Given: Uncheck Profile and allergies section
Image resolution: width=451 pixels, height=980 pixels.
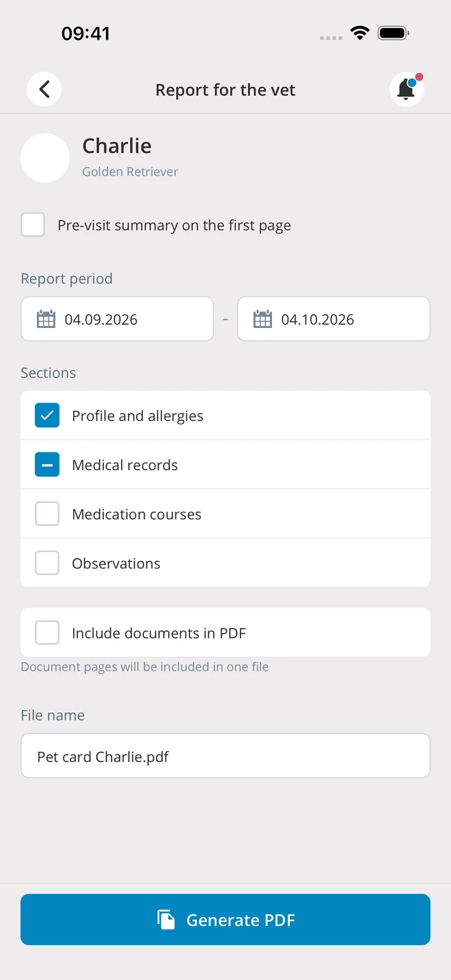Looking at the screenshot, I should pyautogui.click(x=47, y=416).
